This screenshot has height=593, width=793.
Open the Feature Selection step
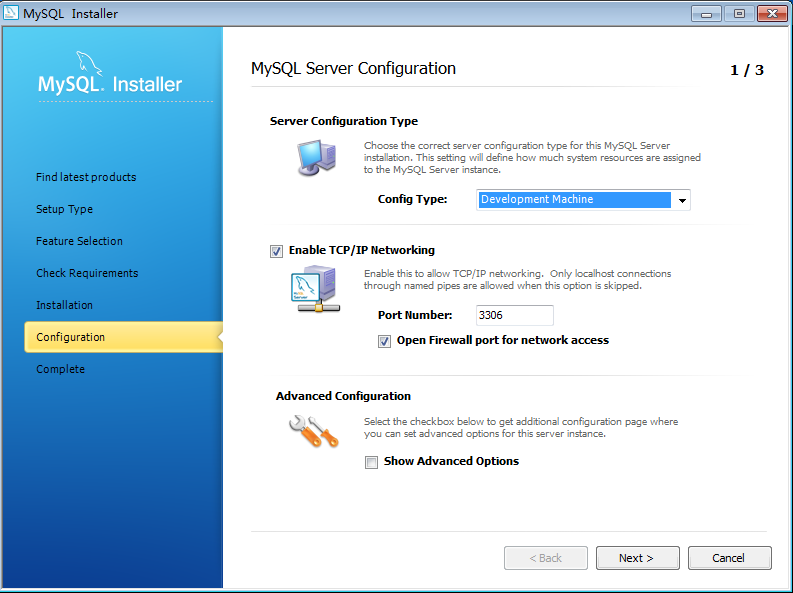(79, 241)
